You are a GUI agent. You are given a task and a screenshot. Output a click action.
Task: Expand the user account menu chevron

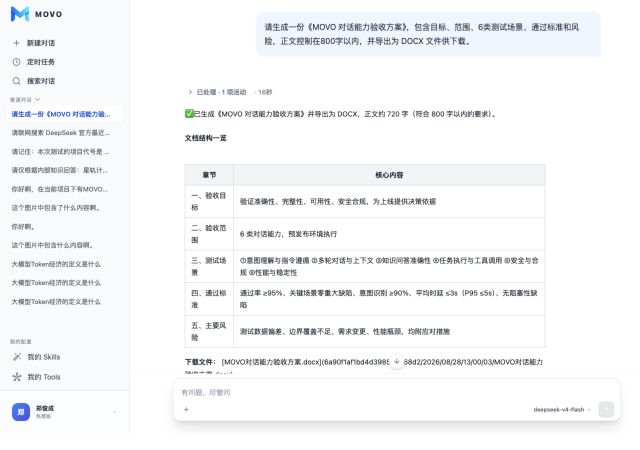coord(114,412)
